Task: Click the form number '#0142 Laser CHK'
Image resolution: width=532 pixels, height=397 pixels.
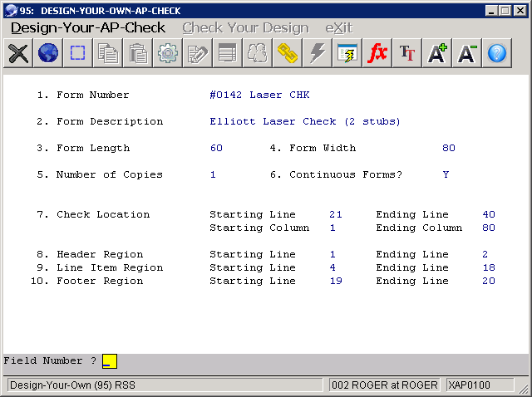Action: tap(259, 95)
